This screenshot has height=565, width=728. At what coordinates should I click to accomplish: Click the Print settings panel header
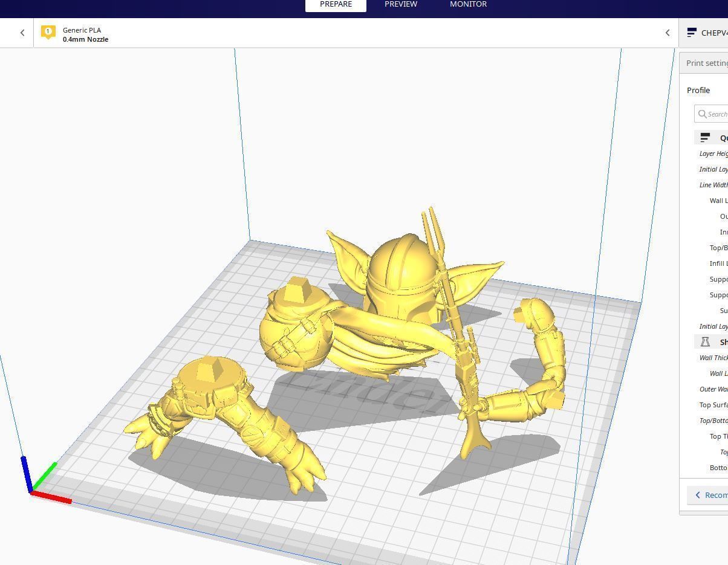click(x=704, y=63)
